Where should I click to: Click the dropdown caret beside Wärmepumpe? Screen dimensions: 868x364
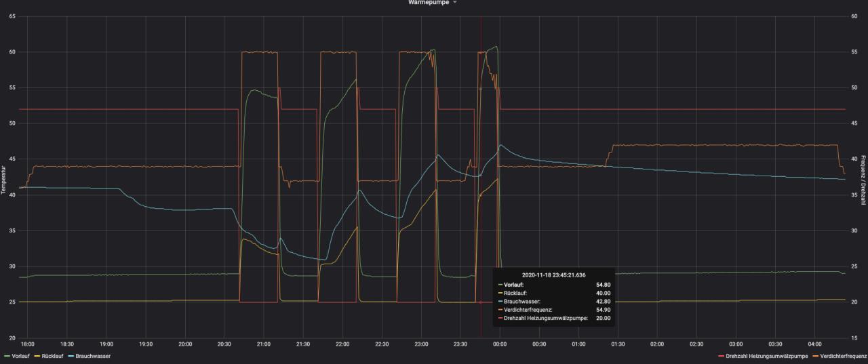click(x=455, y=3)
